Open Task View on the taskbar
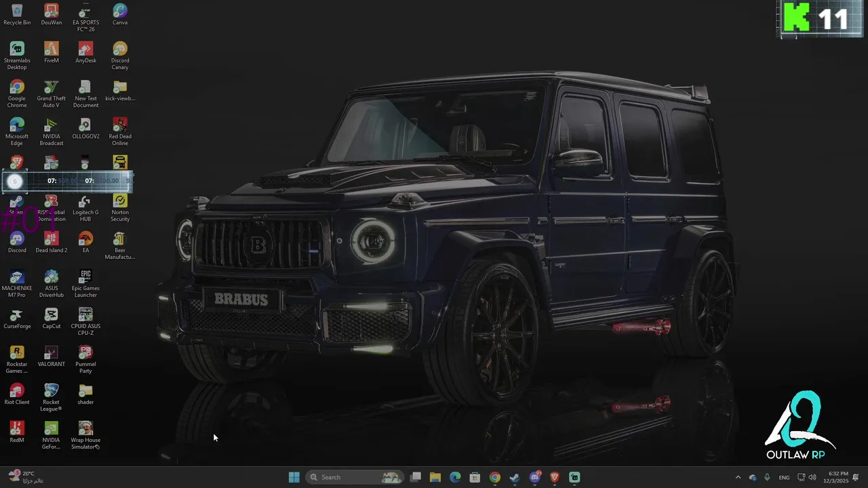 (416, 477)
